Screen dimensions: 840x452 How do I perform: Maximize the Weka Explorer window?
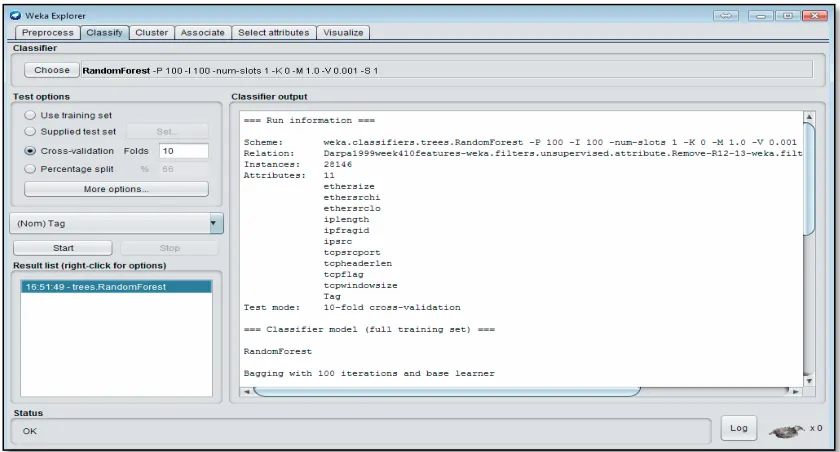[x=787, y=16]
